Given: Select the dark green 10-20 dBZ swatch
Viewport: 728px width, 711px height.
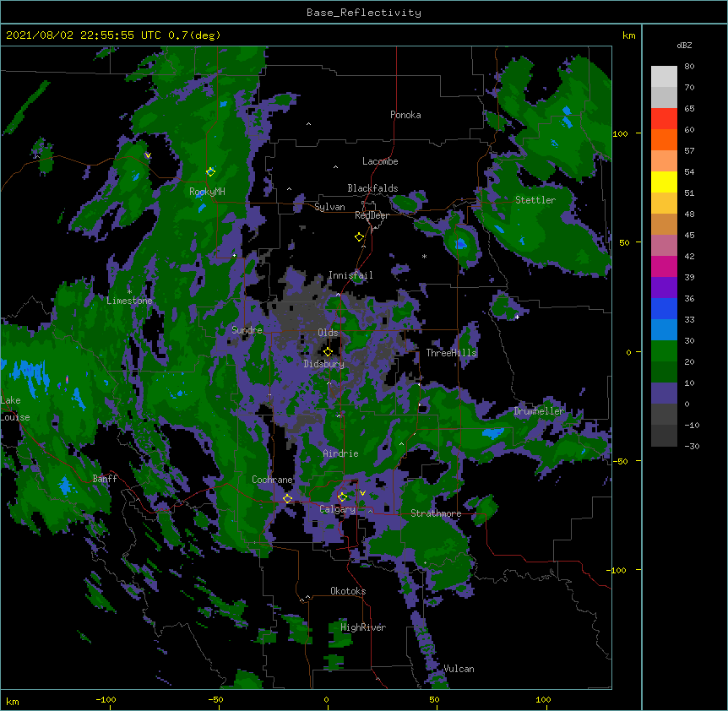Looking at the screenshot, I should (664, 372).
